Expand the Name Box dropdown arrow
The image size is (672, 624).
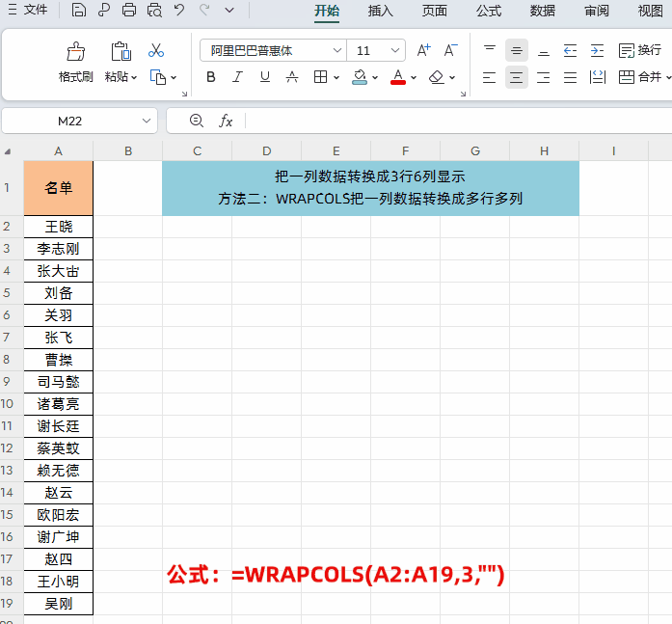point(147,121)
